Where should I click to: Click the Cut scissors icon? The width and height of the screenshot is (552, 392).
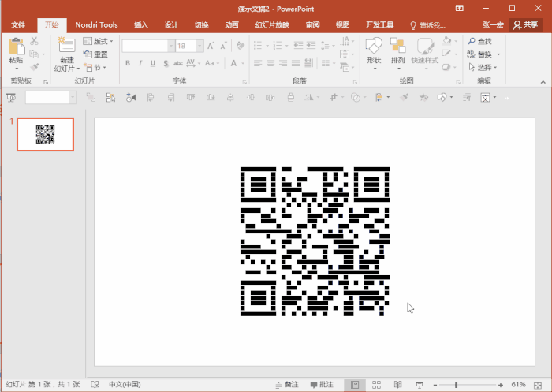click(x=34, y=41)
